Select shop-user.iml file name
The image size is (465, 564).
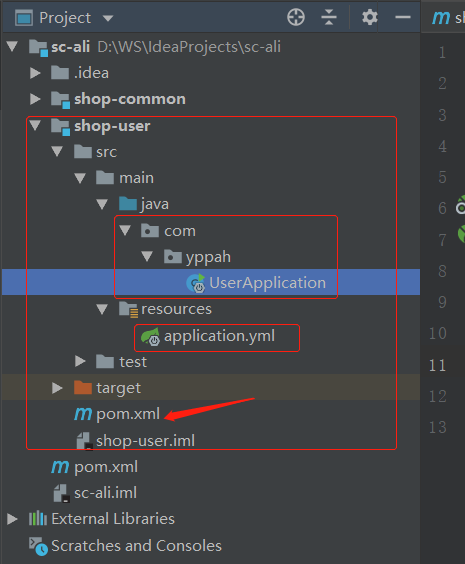click(146, 441)
